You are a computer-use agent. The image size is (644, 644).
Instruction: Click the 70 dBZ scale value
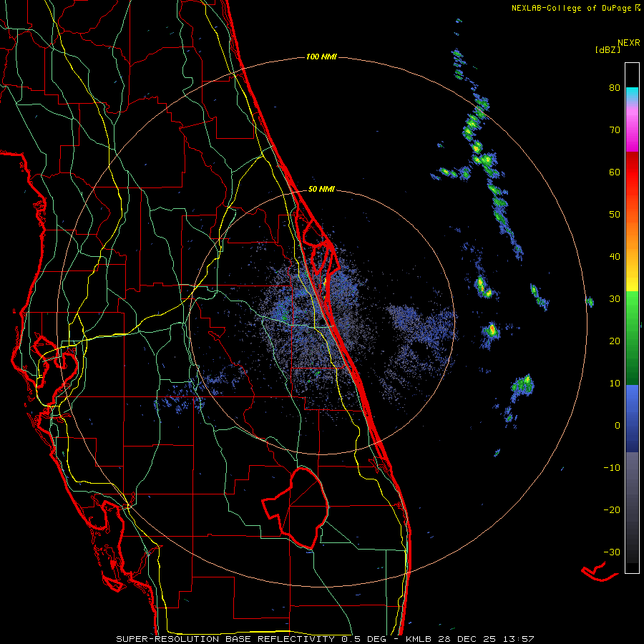[615, 130]
